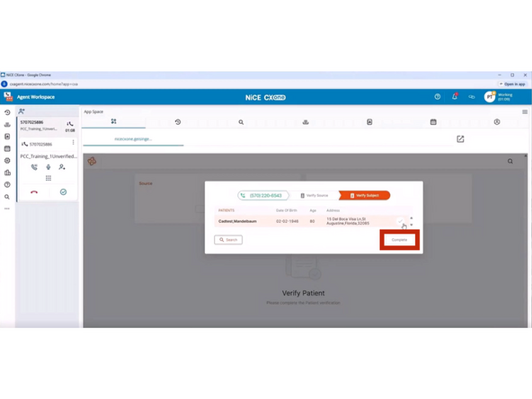Click the more options ellipsis in left sidebar

click(x=7, y=208)
